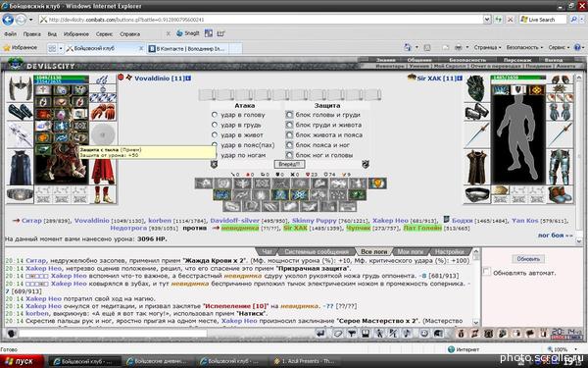Click the helmet equipment slot of Vovaldinio
This screenshot has width=588, height=368.
tap(20, 88)
